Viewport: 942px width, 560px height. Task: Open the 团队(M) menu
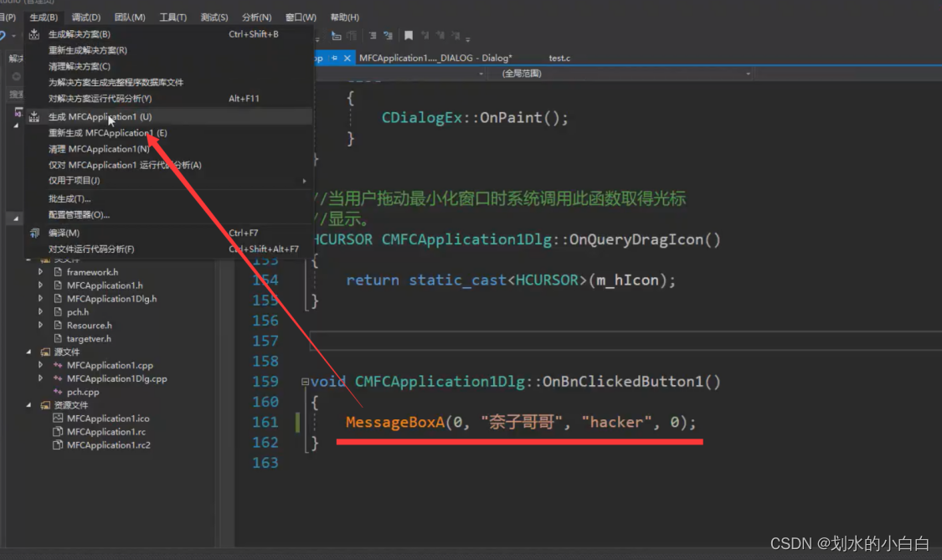click(130, 18)
